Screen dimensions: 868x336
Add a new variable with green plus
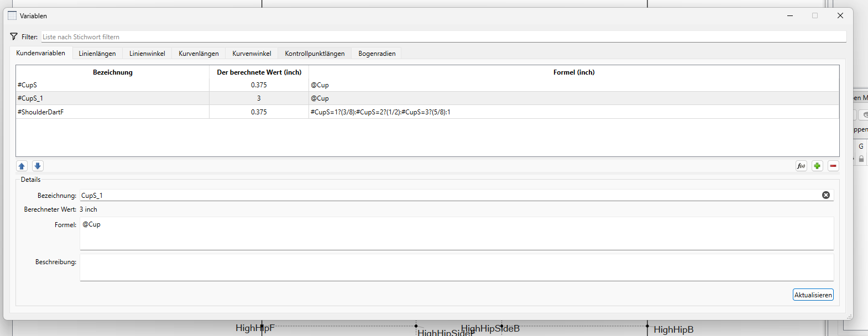click(817, 166)
